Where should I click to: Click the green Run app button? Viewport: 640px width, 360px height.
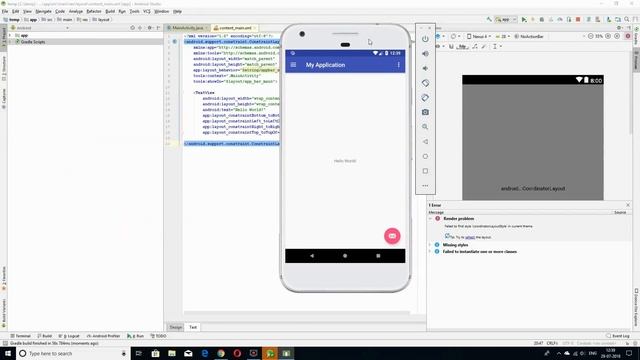point(524,20)
